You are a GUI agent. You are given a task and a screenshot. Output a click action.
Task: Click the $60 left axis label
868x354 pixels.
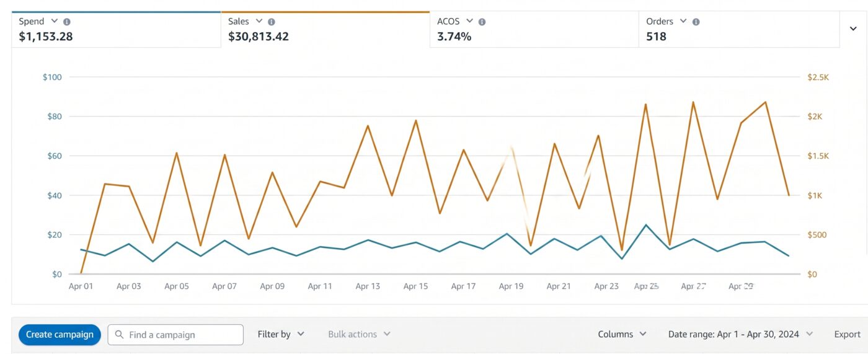pos(55,156)
